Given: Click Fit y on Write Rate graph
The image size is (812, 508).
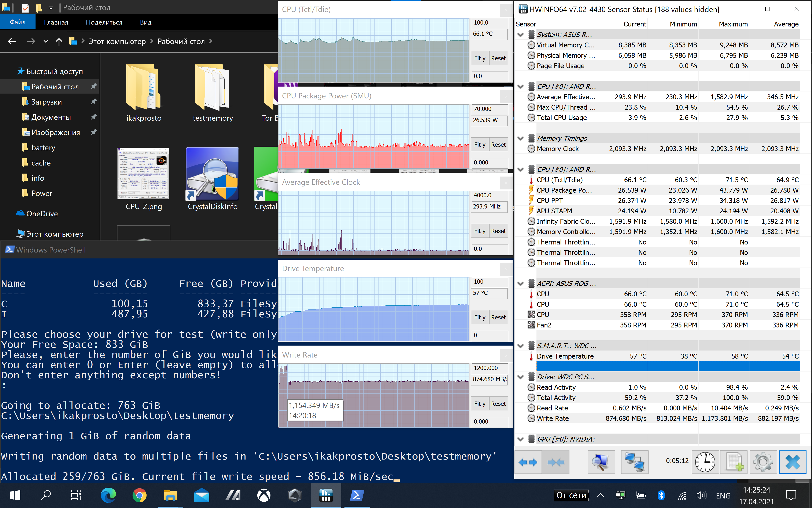Looking at the screenshot, I should pos(480,403).
